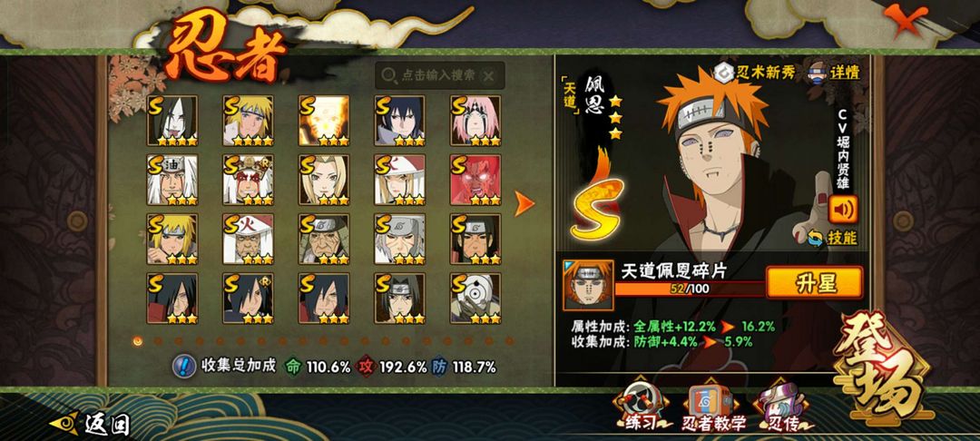Open the 忍者教学 tutorial icon
Screen dimensions: 980x441
[x=713, y=408]
